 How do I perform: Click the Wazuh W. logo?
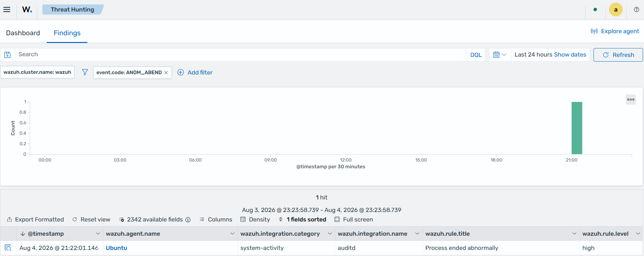point(27,9)
